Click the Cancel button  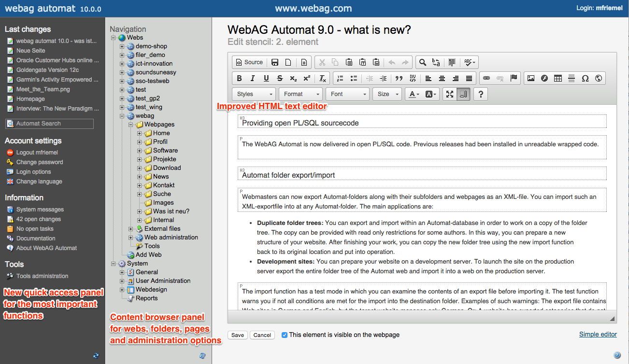point(262,335)
